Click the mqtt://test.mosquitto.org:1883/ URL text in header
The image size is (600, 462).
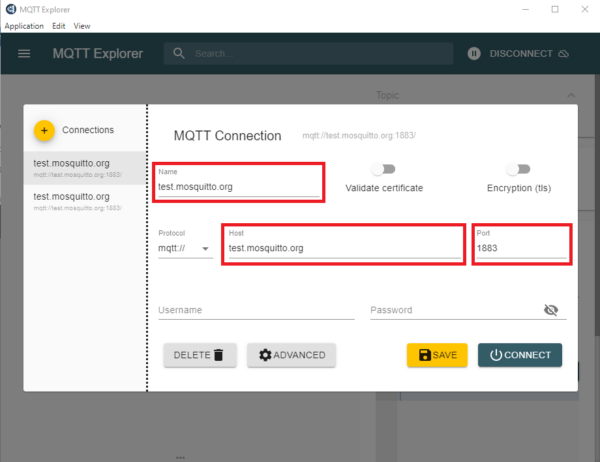(359, 135)
